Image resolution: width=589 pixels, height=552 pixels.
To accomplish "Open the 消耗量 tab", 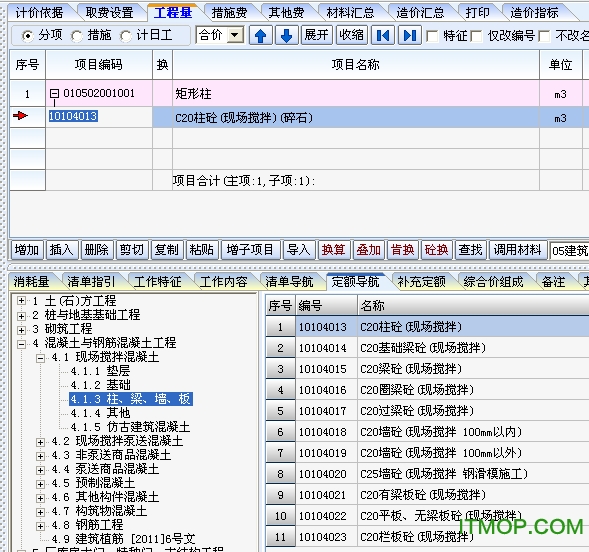I will coord(32,281).
